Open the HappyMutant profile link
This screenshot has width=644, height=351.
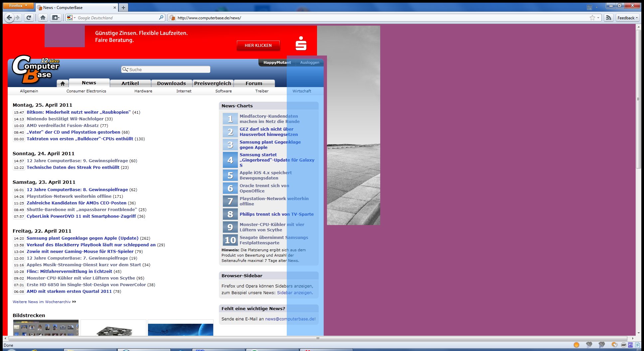[x=277, y=62]
